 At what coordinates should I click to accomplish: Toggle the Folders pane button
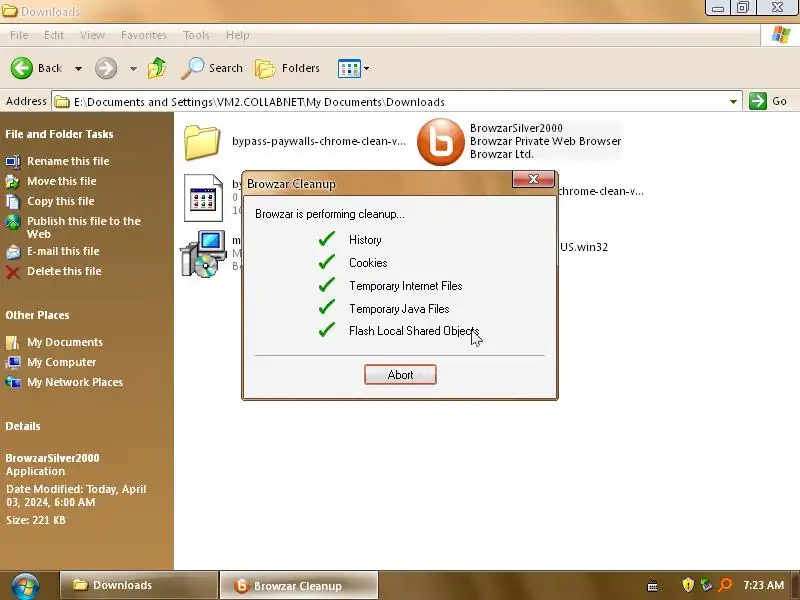(x=287, y=68)
